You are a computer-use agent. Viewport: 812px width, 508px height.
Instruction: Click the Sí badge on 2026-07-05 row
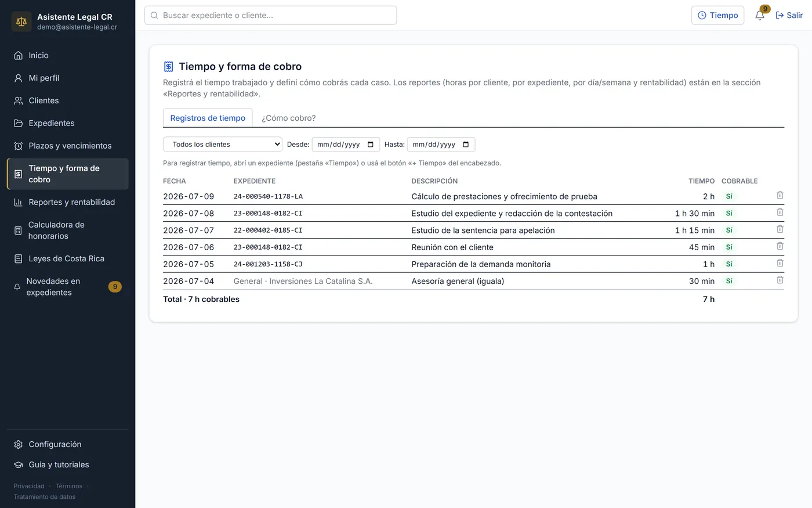[729, 264]
